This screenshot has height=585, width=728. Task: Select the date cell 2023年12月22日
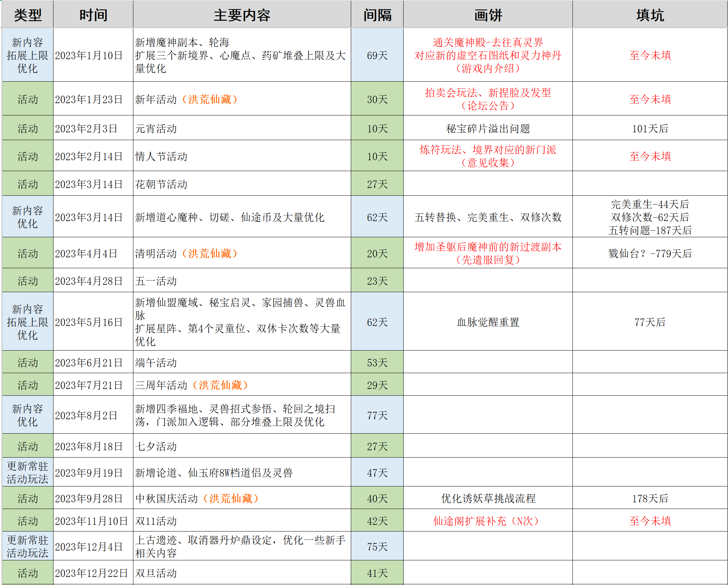click(93, 573)
